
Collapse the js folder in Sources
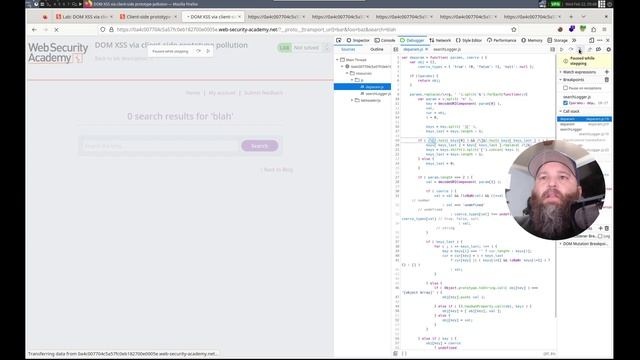click(352, 80)
